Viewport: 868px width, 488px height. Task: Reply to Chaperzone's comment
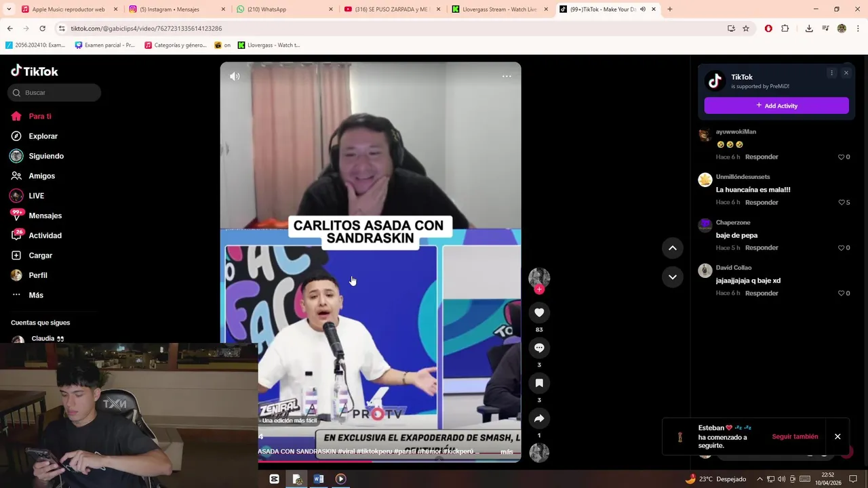coord(762,248)
